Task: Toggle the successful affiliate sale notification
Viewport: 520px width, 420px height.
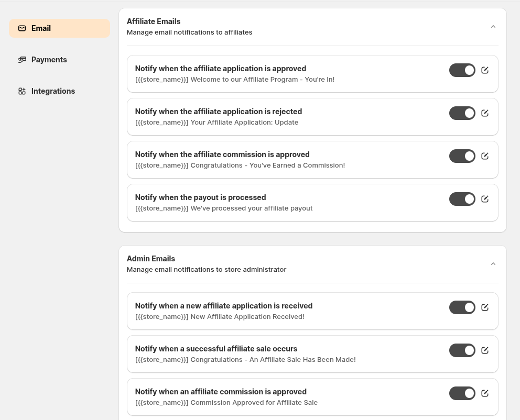Action: click(462, 350)
